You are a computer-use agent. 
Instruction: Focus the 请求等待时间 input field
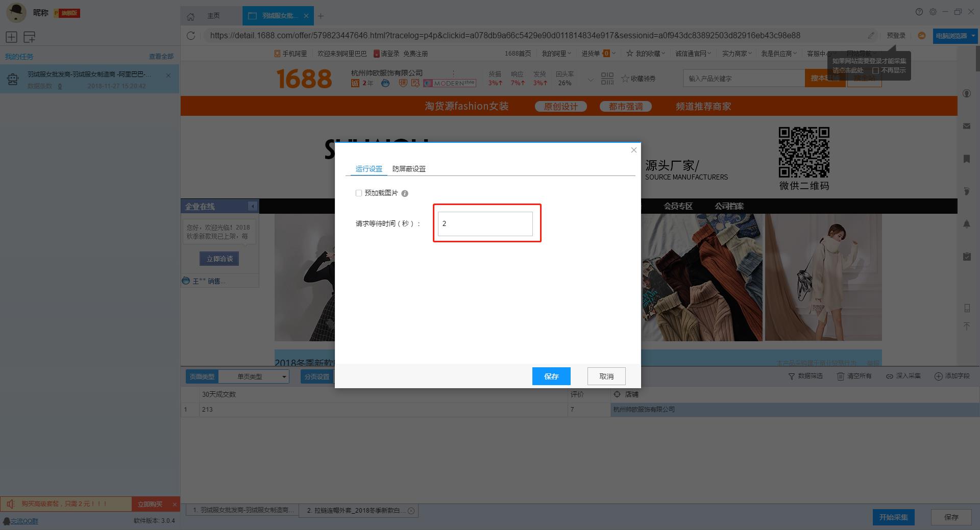pos(485,223)
